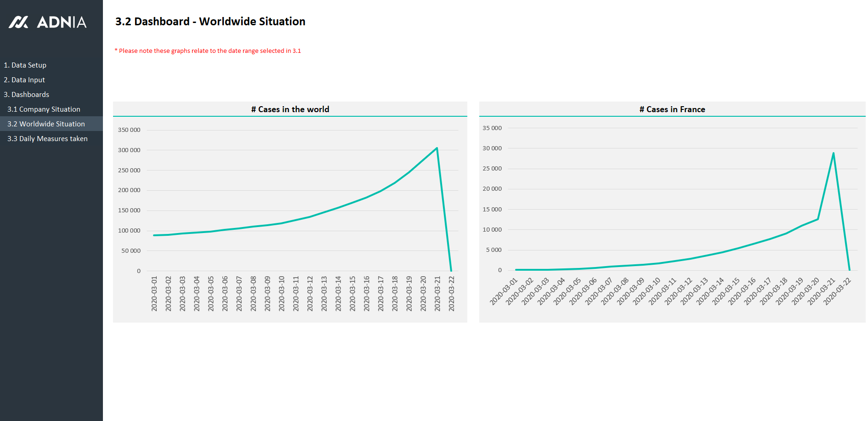Click the 350 000 axis label
This screenshot has height=421, width=868.
click(129, 130)
